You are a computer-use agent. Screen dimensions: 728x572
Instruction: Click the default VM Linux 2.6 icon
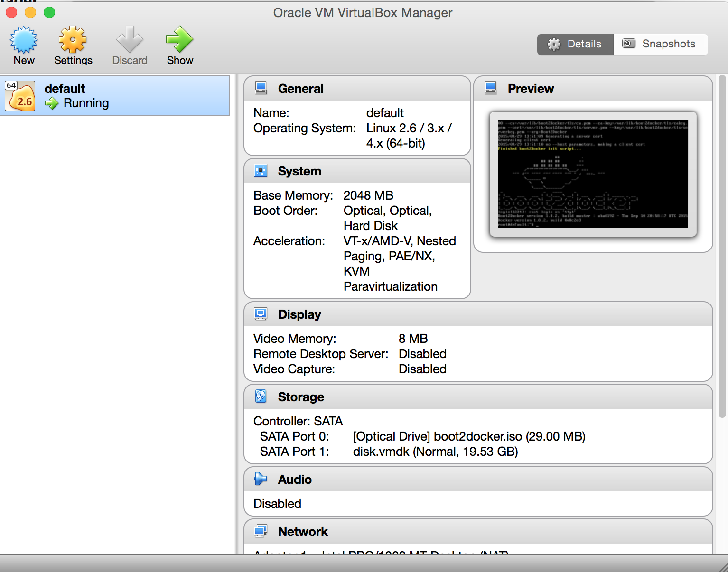(20, 96)
